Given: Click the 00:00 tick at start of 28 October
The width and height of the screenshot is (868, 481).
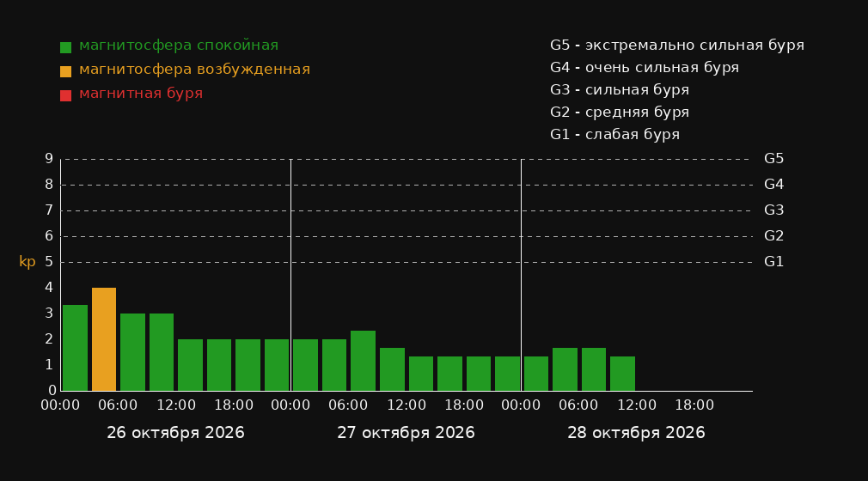Looking at the screenshot, I should point(521,405).
